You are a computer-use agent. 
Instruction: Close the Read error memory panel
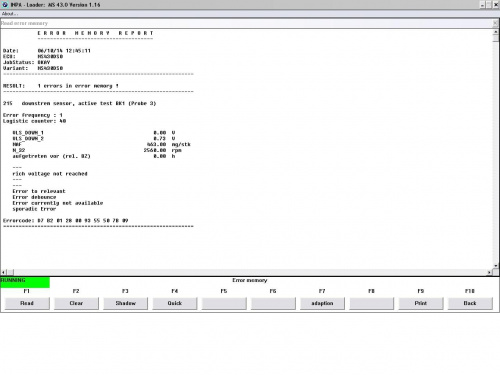pos(495,23)
